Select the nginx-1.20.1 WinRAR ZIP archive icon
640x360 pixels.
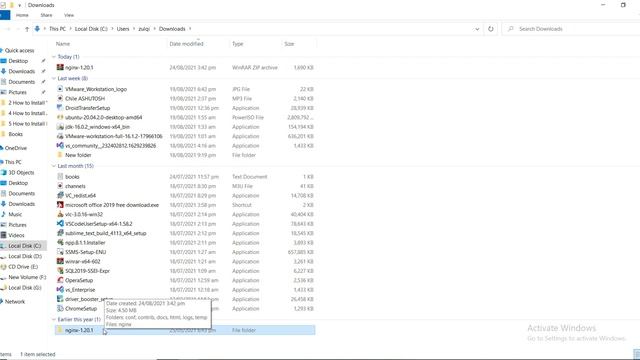point(60,67)
